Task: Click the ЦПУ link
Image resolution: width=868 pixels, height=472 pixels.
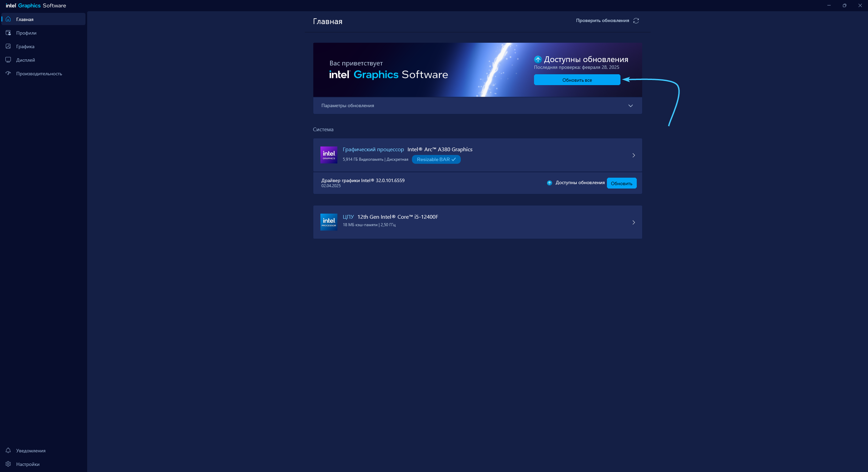Action: (348, 217)
